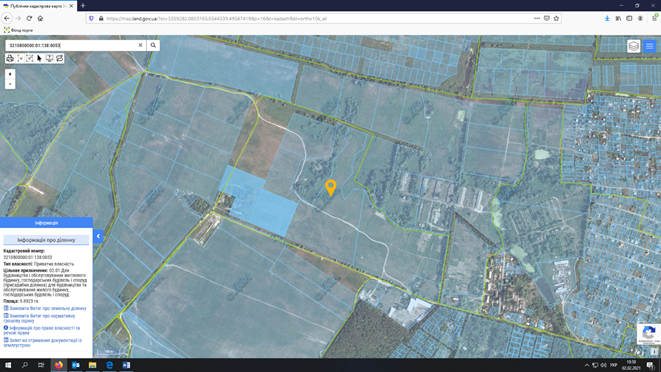Screen dimensions: 661x372
Task: Select the Інформація panel tab
Action: [x=46, y=223]
